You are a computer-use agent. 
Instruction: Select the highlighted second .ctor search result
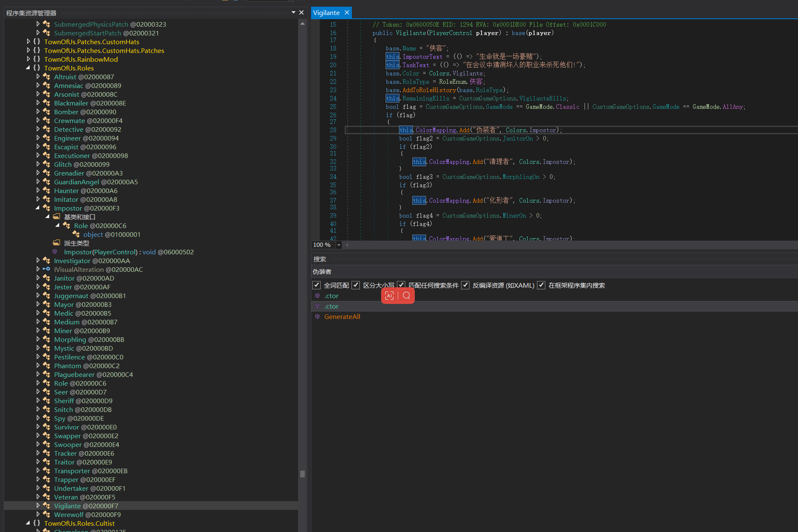pyautogui.click(x=555, y=306)
